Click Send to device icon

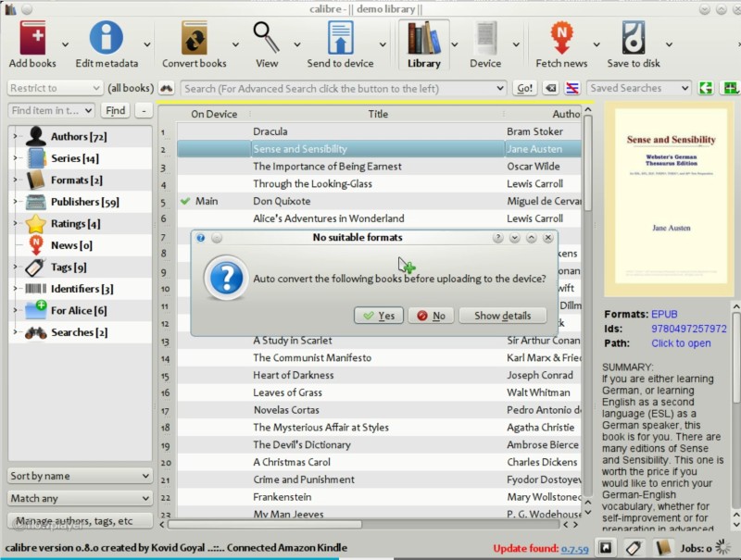point(340,37)
